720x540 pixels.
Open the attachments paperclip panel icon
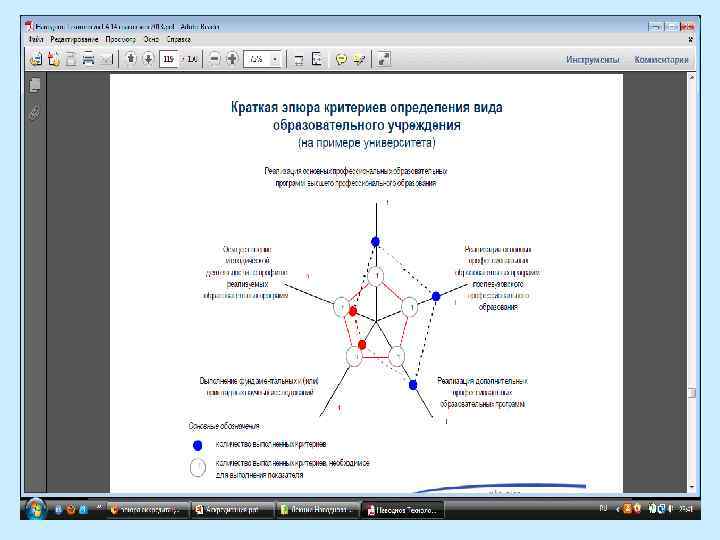(x=35, y=112)
